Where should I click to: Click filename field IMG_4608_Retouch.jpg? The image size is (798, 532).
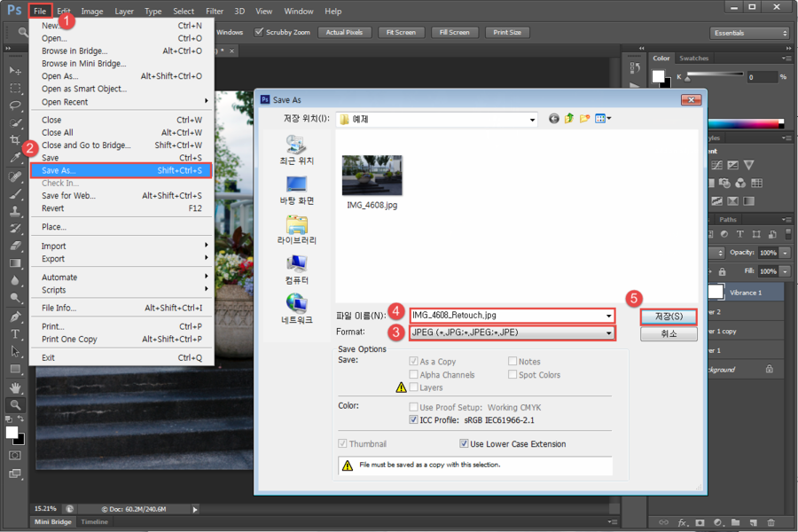coord(512,316)
